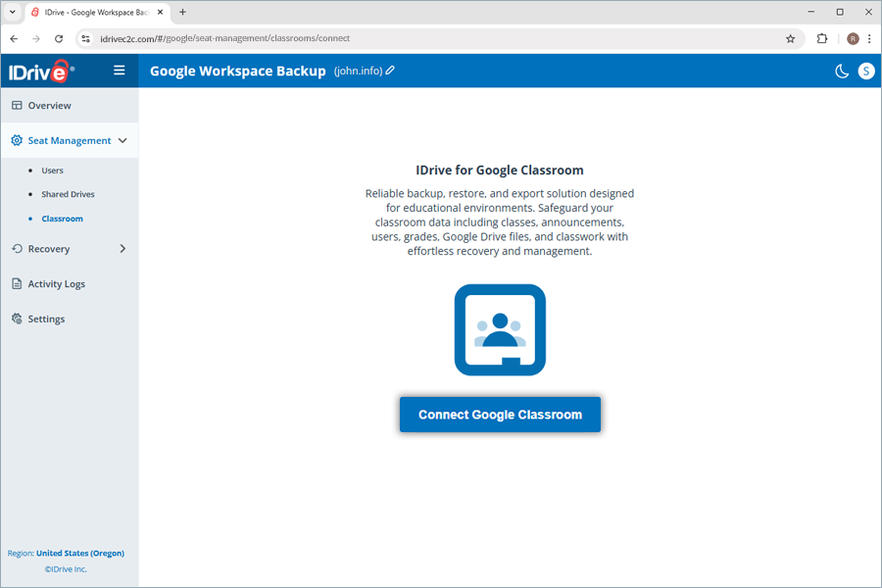
Task: Click the Seat Management gear icon
Action: click(x=17, y=140)
